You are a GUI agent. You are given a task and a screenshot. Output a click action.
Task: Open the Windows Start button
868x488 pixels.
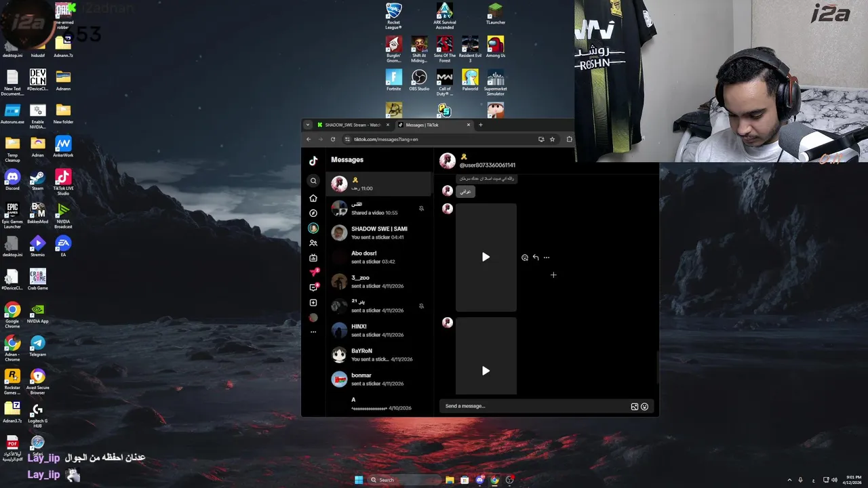click(x=358, y=480)
